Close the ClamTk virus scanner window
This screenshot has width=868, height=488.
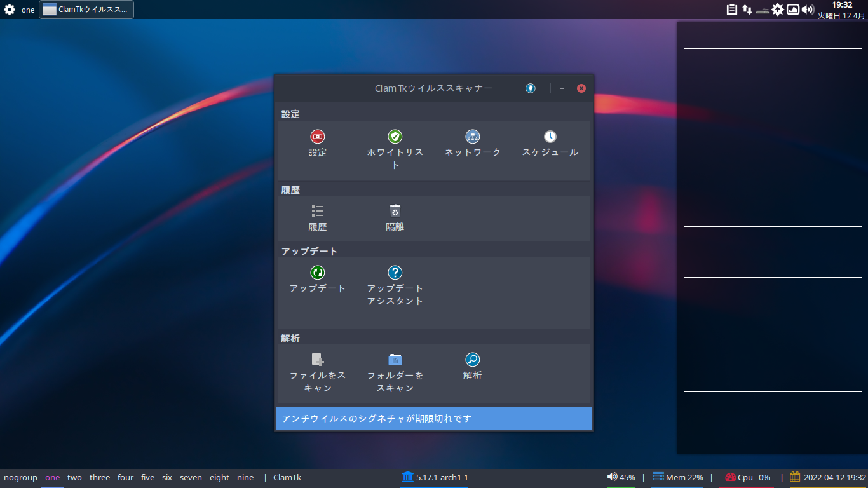[581, 88]
